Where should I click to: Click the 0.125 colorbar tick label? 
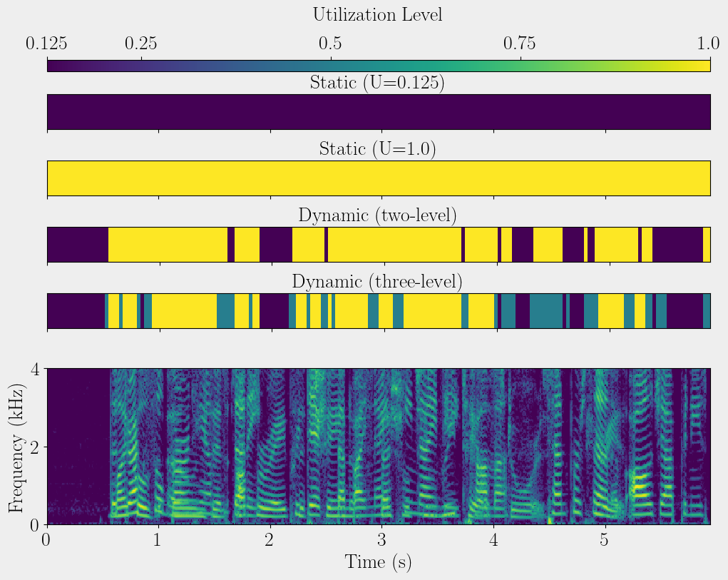47,44
